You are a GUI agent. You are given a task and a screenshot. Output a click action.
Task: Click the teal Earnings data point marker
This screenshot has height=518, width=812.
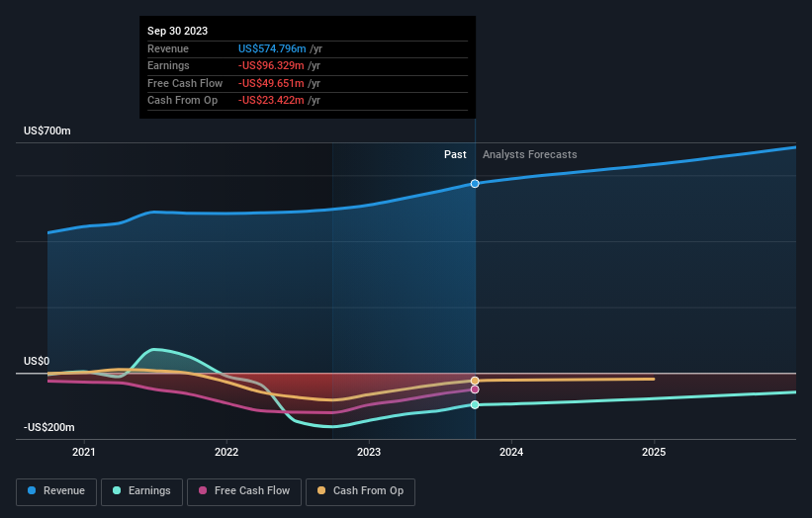pos(475,404)
